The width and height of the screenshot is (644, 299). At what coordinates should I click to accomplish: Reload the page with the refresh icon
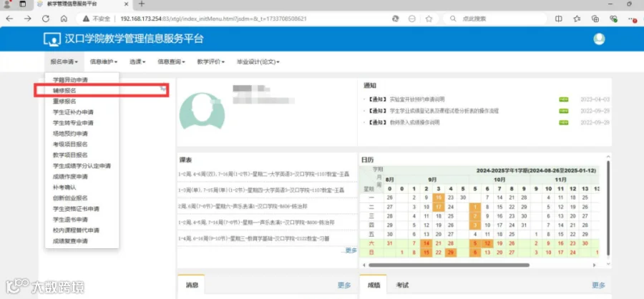click(46, 19)
